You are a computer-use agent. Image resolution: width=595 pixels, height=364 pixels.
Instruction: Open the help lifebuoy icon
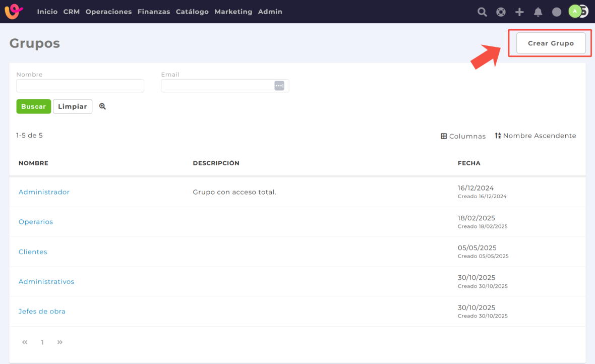click(501, 12)
